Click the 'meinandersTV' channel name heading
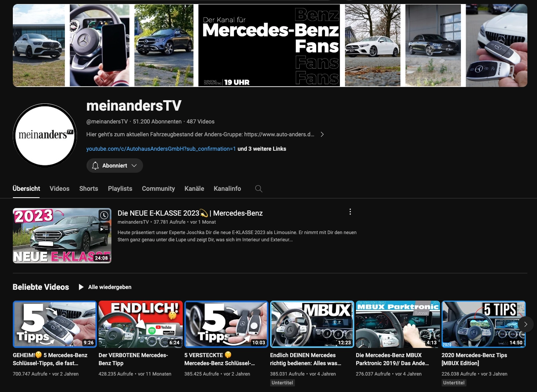The height and width of the screenshot is (392, 537). (x=134, y=105)
